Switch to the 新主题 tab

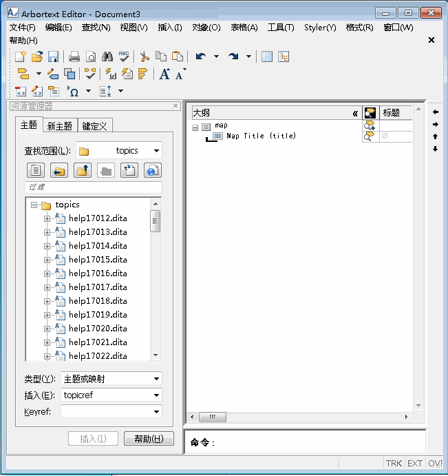(60, 125)
